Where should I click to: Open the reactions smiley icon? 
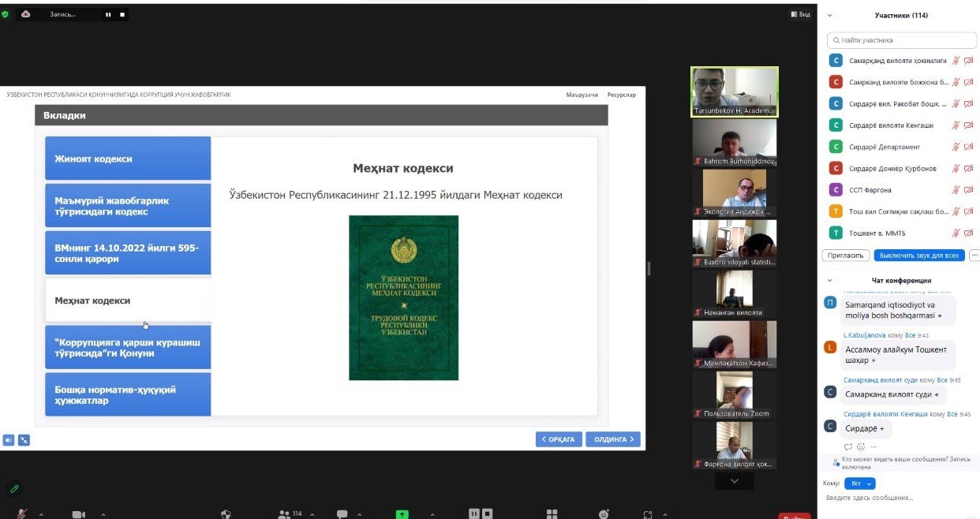coord(604,514)
